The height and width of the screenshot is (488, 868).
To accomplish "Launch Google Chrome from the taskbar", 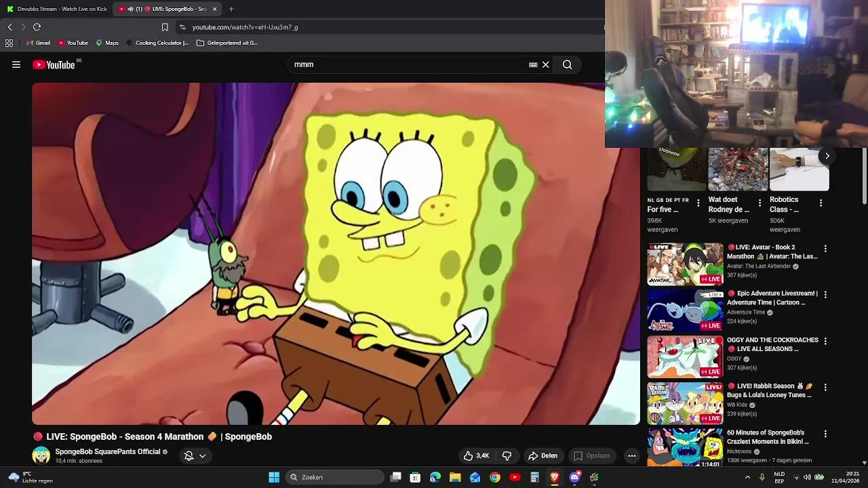I will click(x=495, y=477).
